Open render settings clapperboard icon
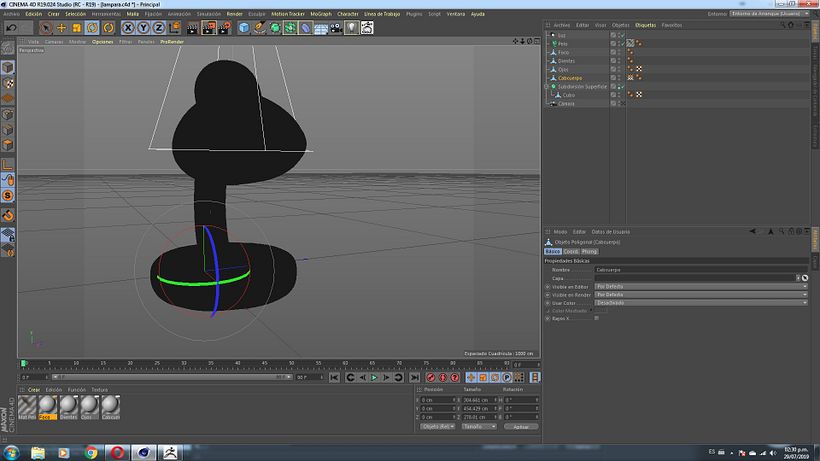The height and width of the screenshot is (461, 820). (224, 28)
